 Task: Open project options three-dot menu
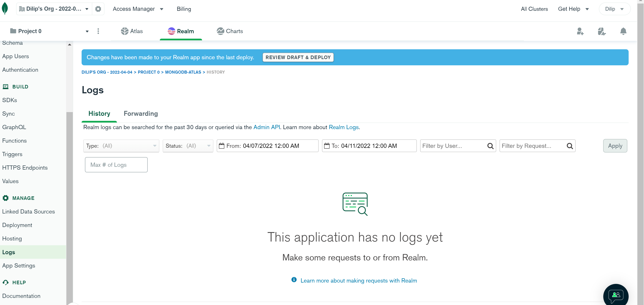tap(98, 31)
